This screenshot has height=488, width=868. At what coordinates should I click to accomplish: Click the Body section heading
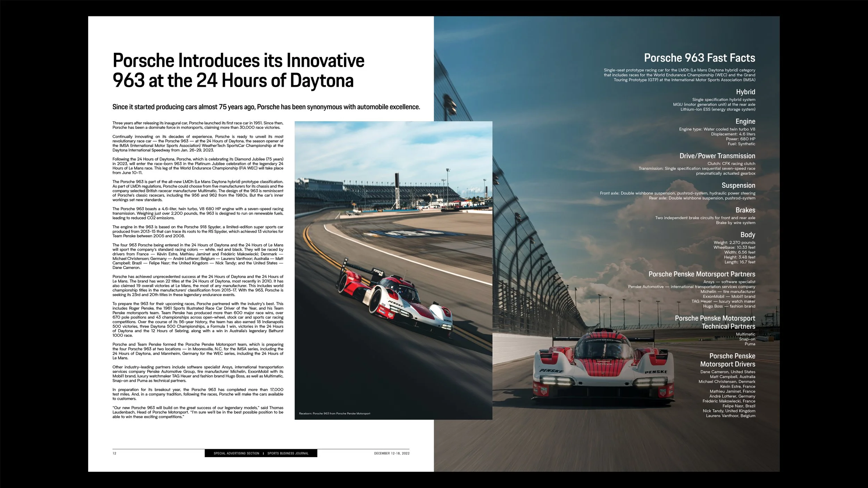click(748, 235)
